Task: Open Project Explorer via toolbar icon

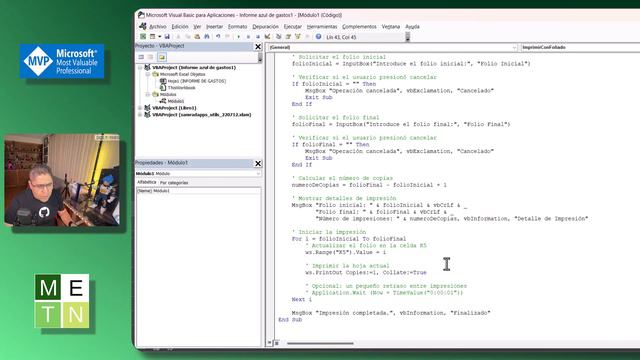Action: pos(278,37)
